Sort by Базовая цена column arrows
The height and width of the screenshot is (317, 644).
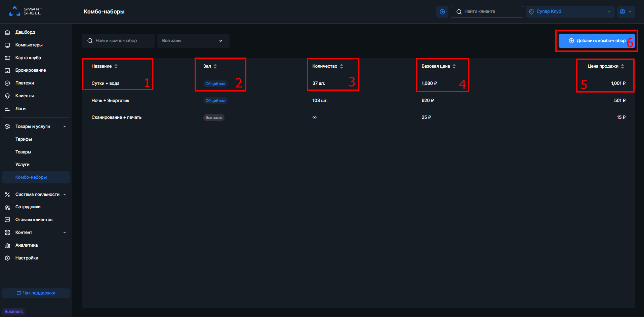454,66
